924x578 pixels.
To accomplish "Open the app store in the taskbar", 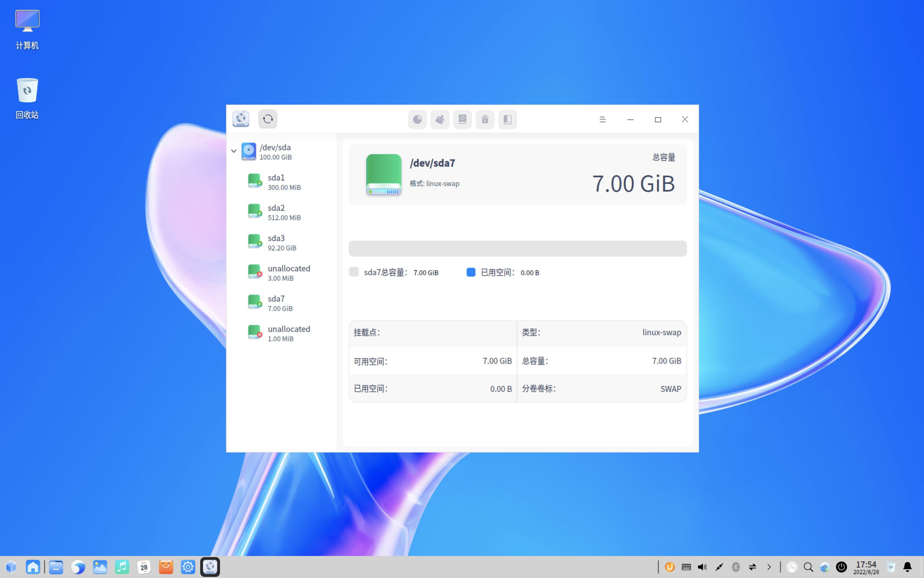I will [166, 567].
